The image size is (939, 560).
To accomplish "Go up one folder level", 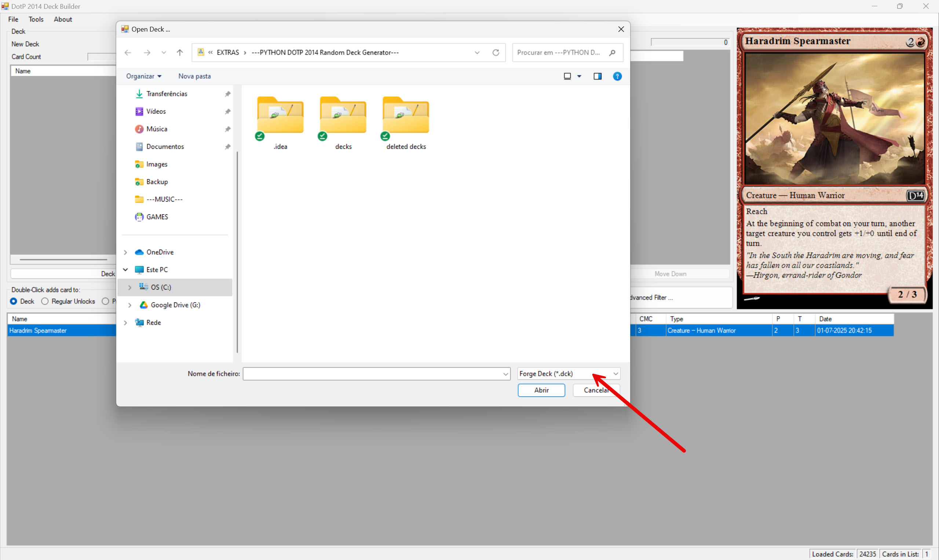I will coord(180,52).
